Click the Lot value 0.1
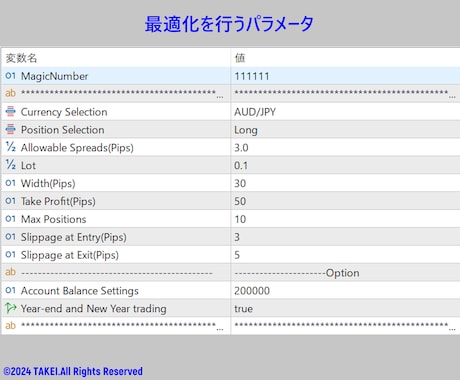This screenshot has height=380, width=460. 241,166
